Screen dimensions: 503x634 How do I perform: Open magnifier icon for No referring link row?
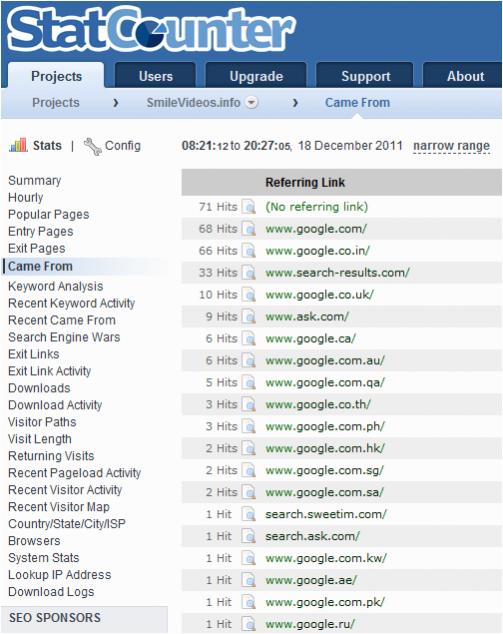point(249,207)
